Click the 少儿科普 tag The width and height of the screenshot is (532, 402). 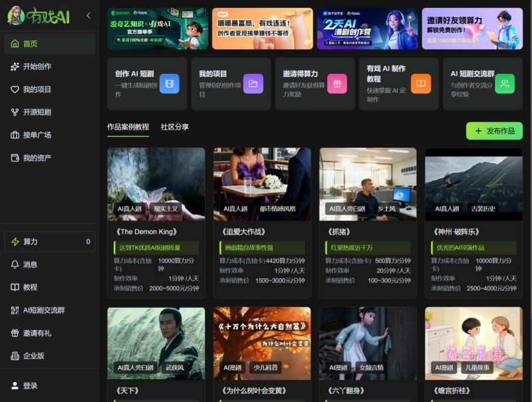coord(265,367)
